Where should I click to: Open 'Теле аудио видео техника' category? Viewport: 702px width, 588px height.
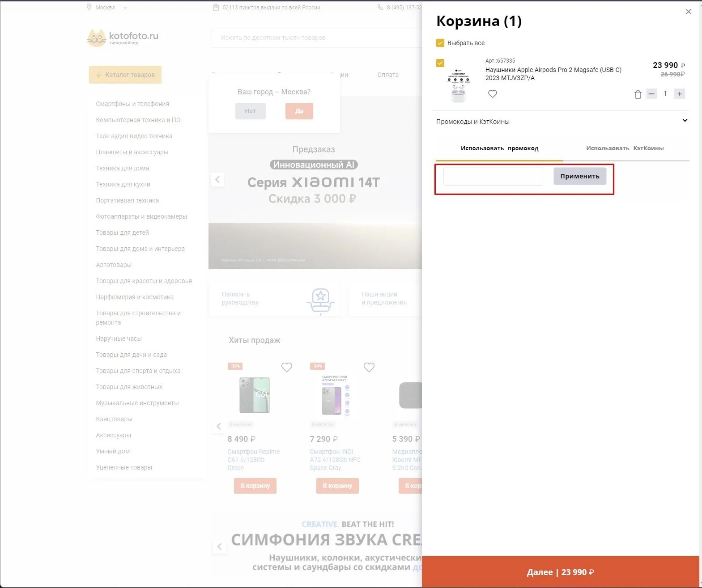click(x=134, y=136)
